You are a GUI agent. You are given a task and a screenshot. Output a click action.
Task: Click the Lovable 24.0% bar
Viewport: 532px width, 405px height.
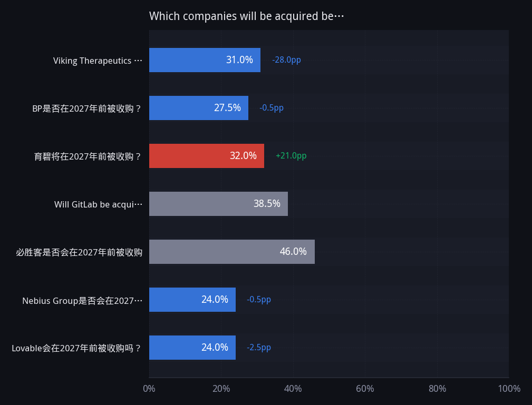(192, 348)
